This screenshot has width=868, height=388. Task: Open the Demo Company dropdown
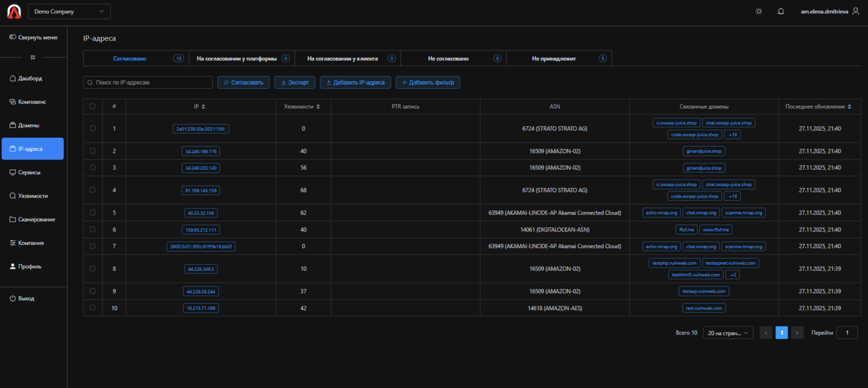(69, 11)
